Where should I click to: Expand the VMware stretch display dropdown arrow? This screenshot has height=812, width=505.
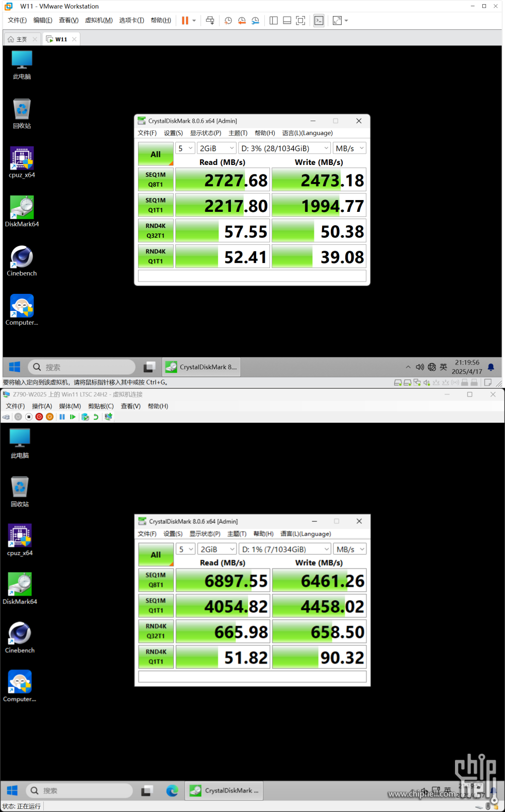(346, 21)
